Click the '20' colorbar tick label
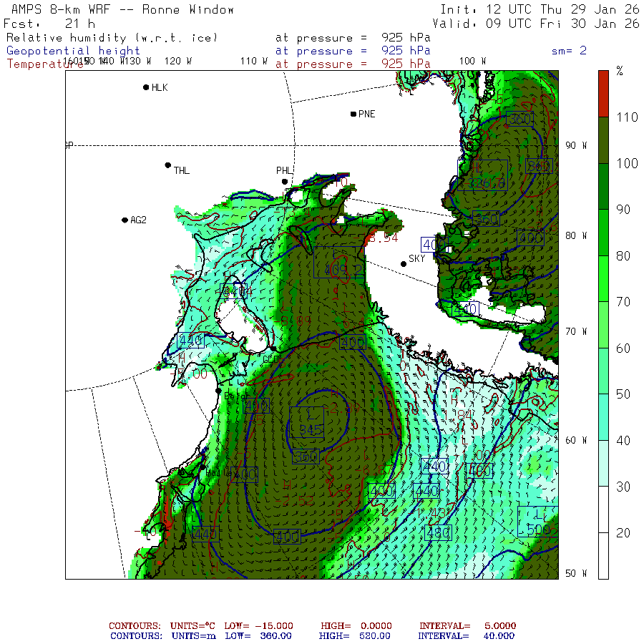 tap(623, 533)
